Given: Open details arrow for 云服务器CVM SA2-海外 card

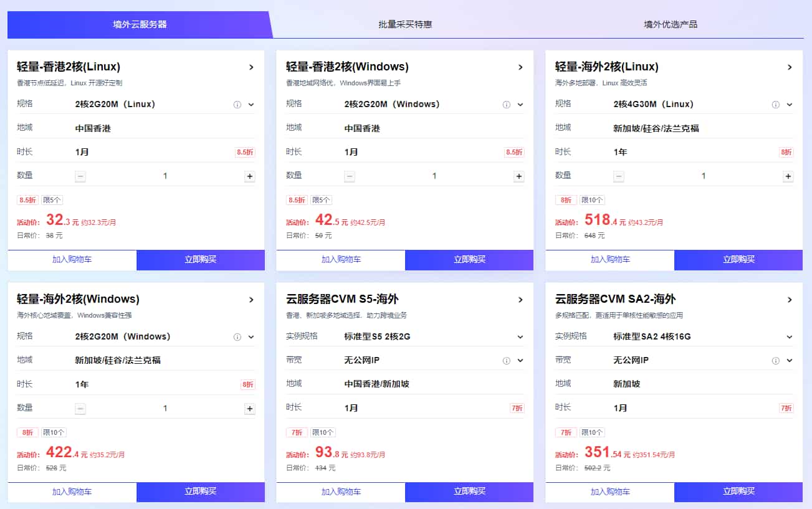Looking at the screenshot, I should [x=789, y=299].
